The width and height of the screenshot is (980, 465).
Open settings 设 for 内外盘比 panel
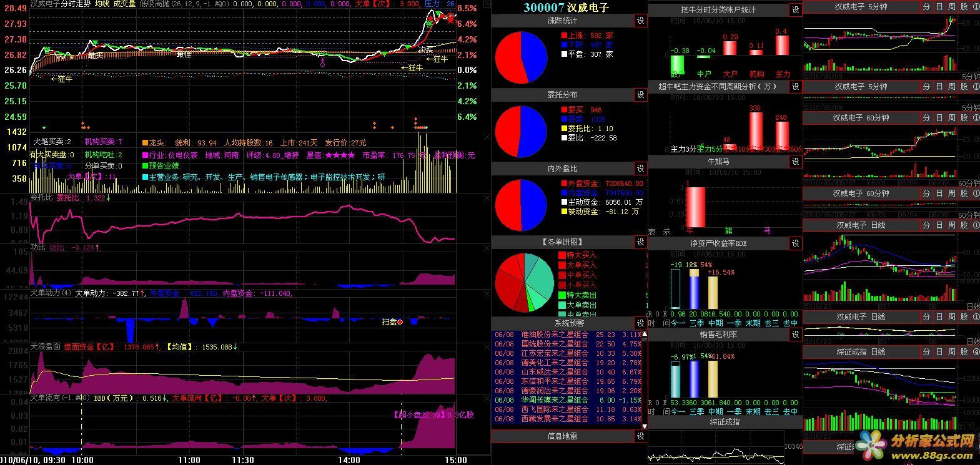pos(640,169)
